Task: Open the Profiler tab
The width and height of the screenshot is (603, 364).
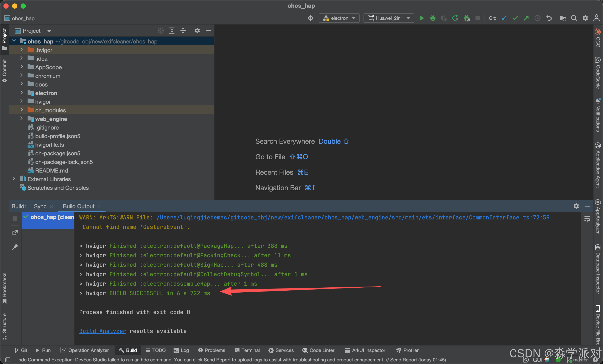Action: pos(407,350)
